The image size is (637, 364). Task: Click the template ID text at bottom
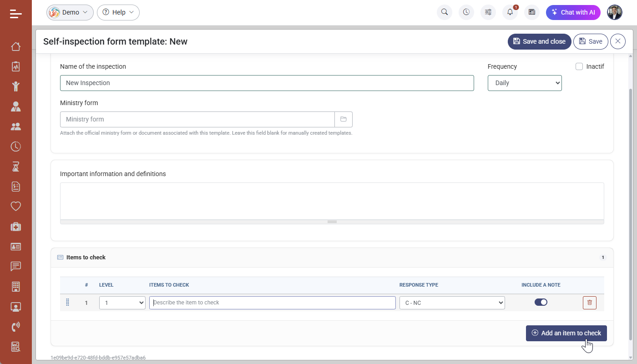(98, 358)
